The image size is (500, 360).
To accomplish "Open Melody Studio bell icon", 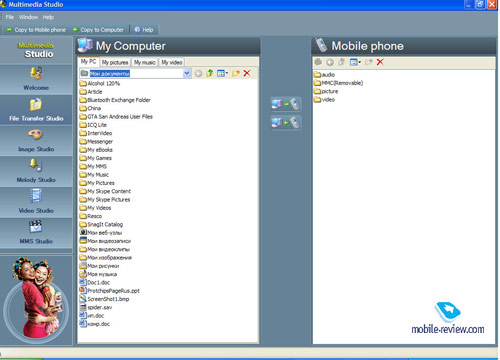I will coord(35,165).
